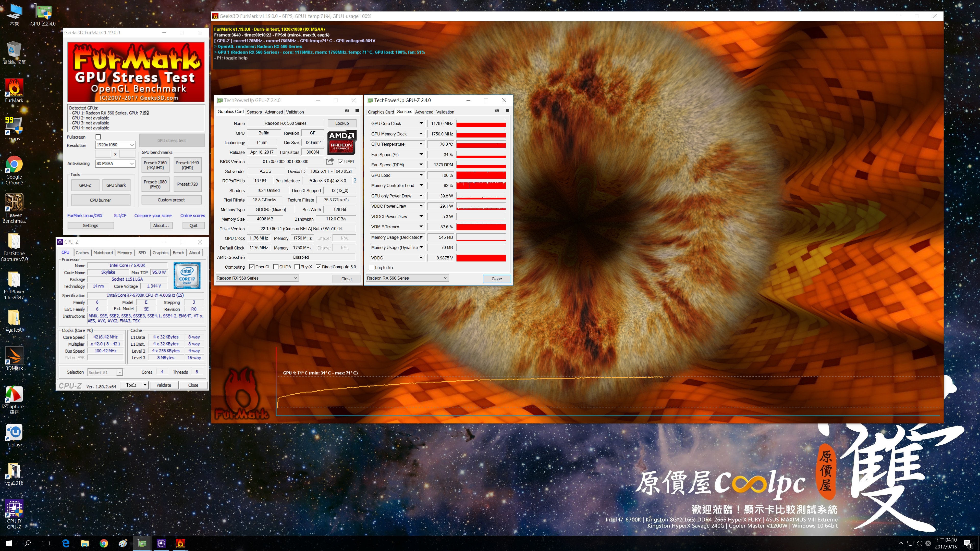The width and height of the screenshot is (980, 551).
Task: Expand the Fan Speed (RPM) sensor dropdown
Action: pyautogui.click(x=421, y=165)
